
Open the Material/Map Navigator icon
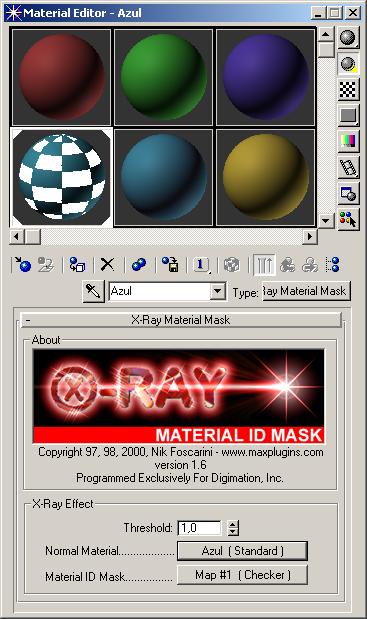point(333,264)
